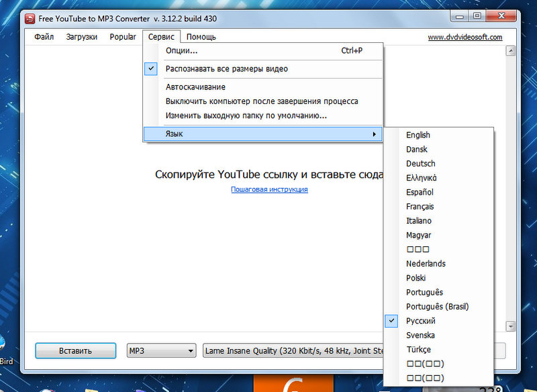Click the app icon in the title bar
This screenshot has height=392, width=537.
(30, 19)
